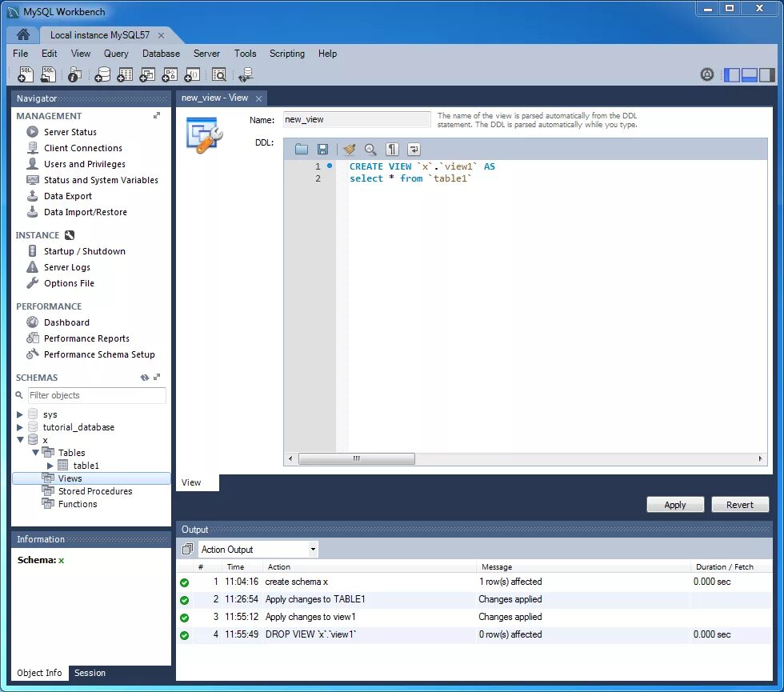Click search table data toolbar icon
This screenshot has width=784, height=692.
[x=219, y=74]
